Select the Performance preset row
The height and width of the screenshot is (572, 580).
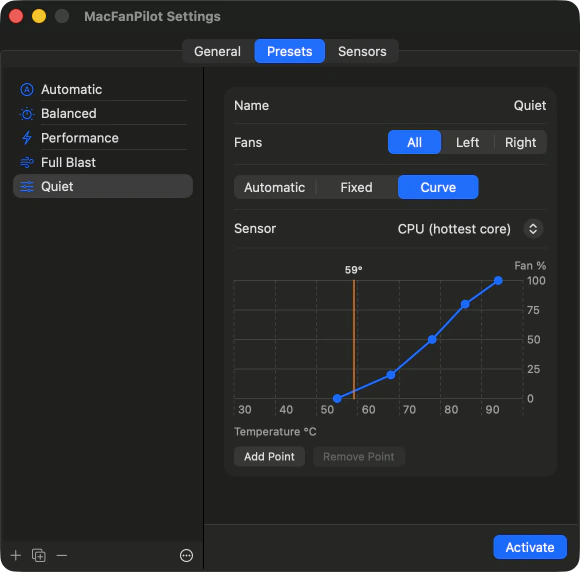coord(103,138)
